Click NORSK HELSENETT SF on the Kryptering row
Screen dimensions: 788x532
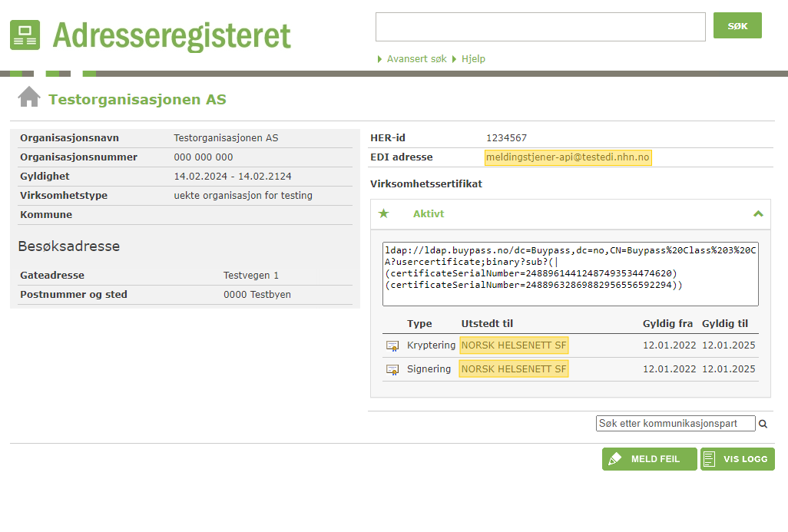[x=513, y=345]
